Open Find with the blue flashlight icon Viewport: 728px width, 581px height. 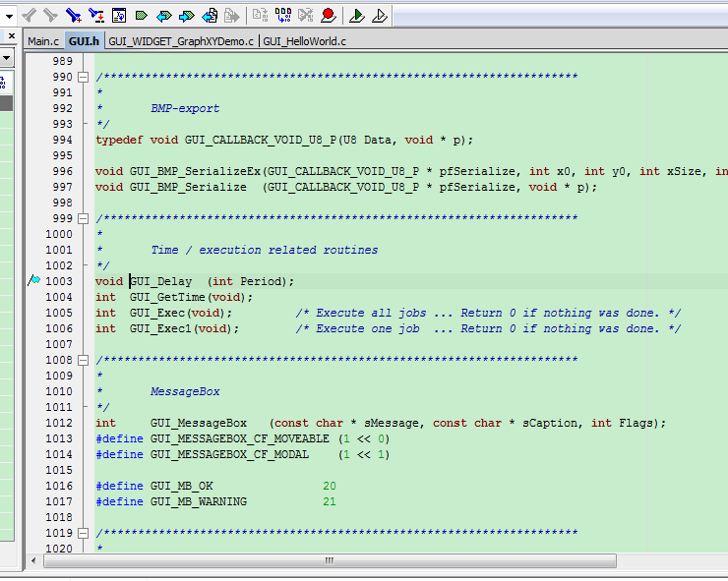pos(74,16)
